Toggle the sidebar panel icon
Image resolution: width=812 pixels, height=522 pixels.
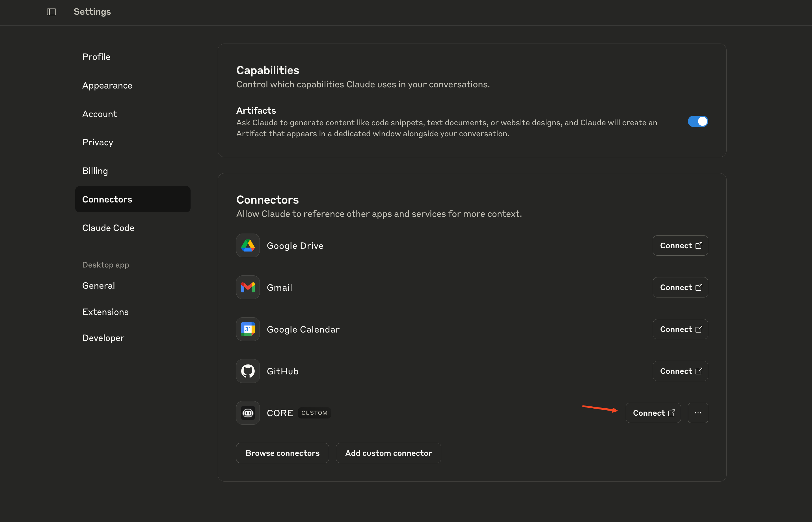point(51,12)
